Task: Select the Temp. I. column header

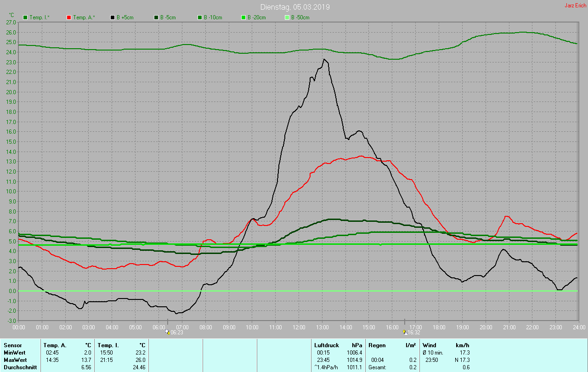Action: [108, 345]
